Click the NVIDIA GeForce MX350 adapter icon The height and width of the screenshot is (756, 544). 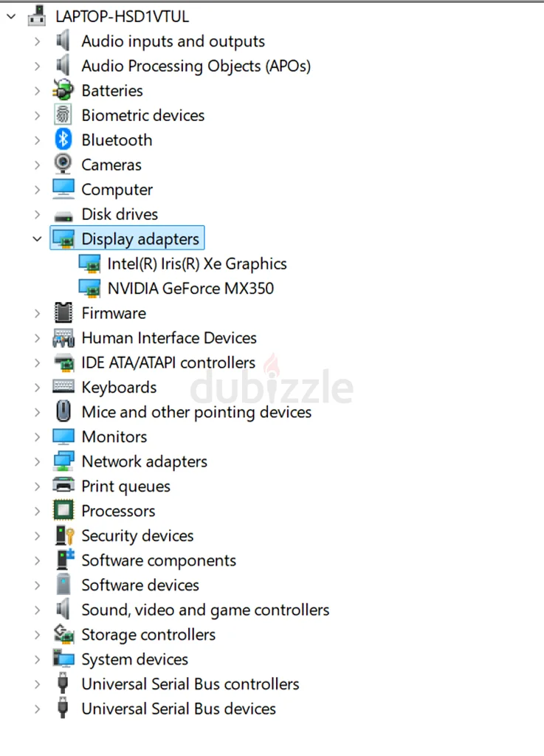point(89,288)
